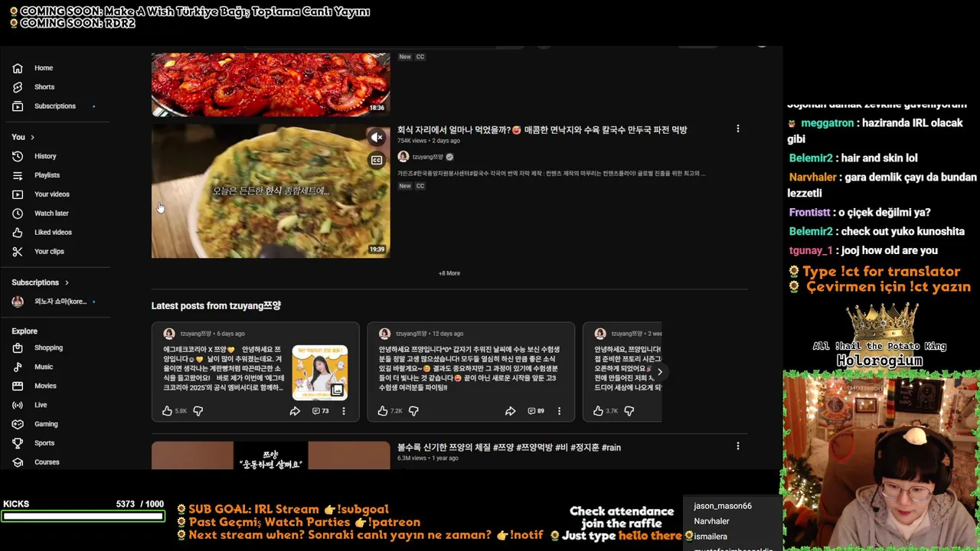The image size is (980, 551).
Task: Open Subscriptions in the sidebar
Action: pyautogui.click(x=55, y=106)
